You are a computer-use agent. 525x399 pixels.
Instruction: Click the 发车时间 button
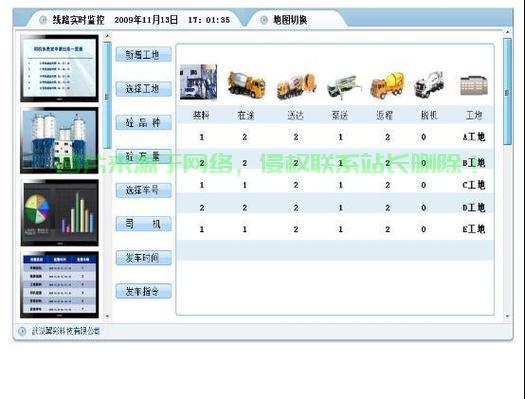coord(144,258)
